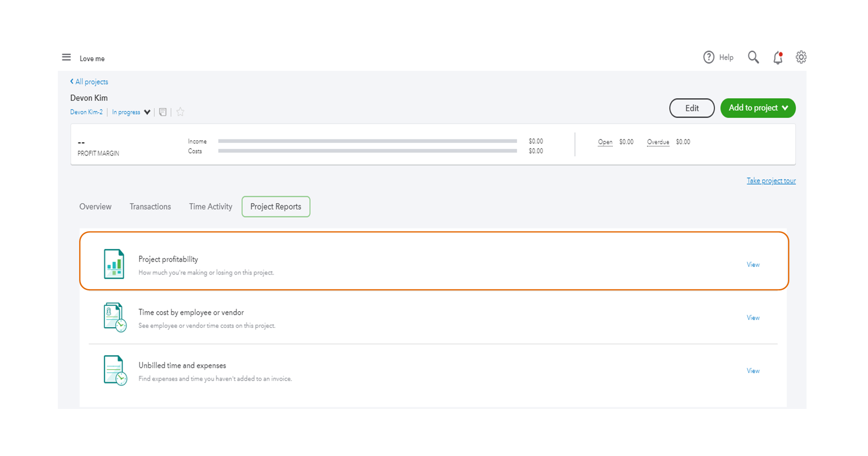Screen dimensions: 868x456
Task: Click the Income progress bar
Action: coord(368,141)
